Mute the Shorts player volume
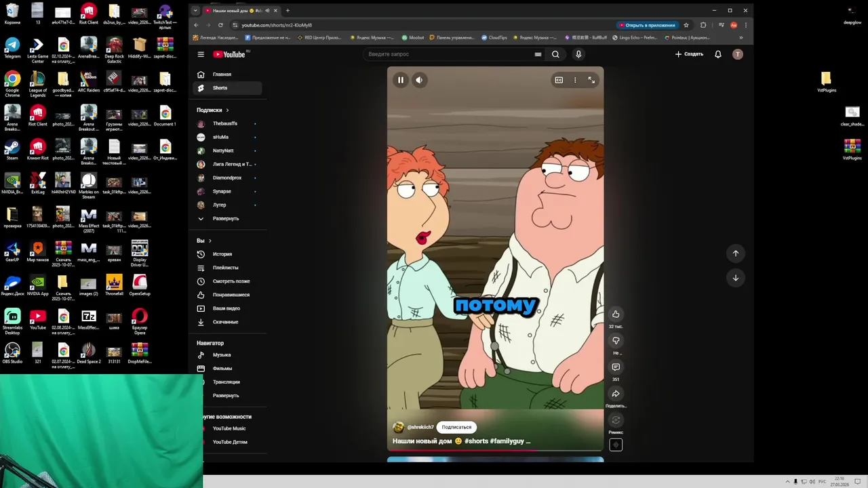 tap(419, 80)
